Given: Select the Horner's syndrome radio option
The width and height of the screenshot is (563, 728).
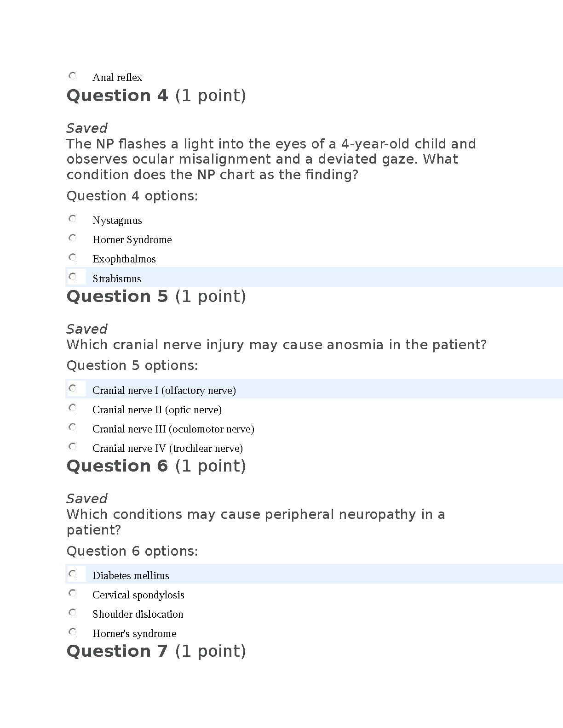Looking at the screenshot, I should pyautogui.click(x=73, y=632).
